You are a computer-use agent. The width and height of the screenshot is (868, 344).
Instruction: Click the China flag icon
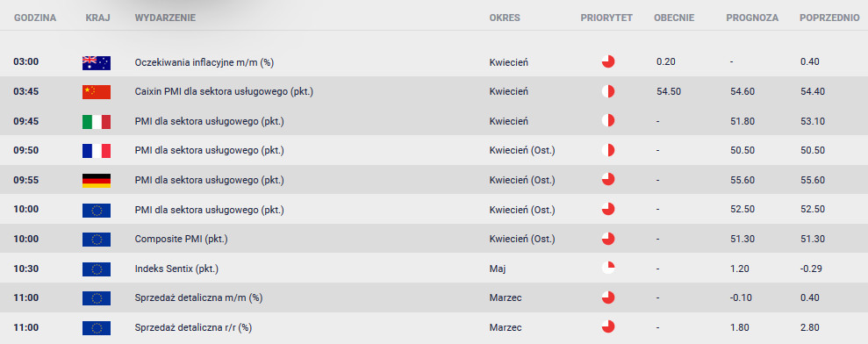(97, 92)
